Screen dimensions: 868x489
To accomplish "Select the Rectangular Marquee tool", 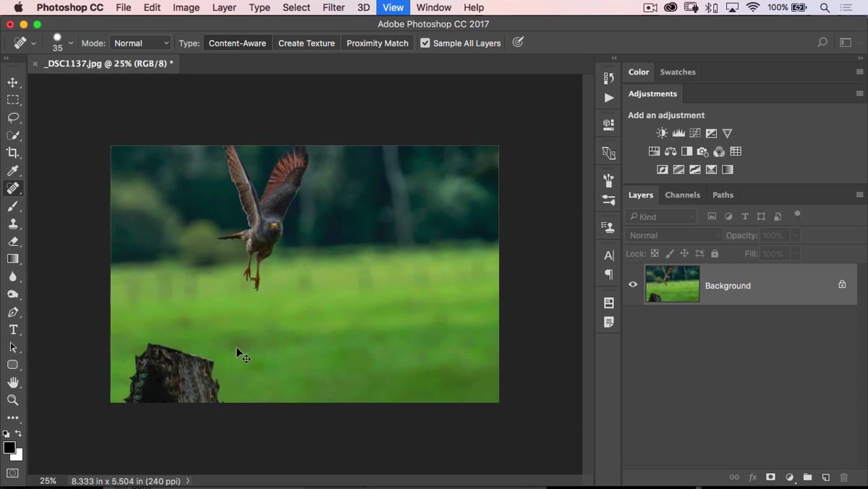I will point(13,100).
